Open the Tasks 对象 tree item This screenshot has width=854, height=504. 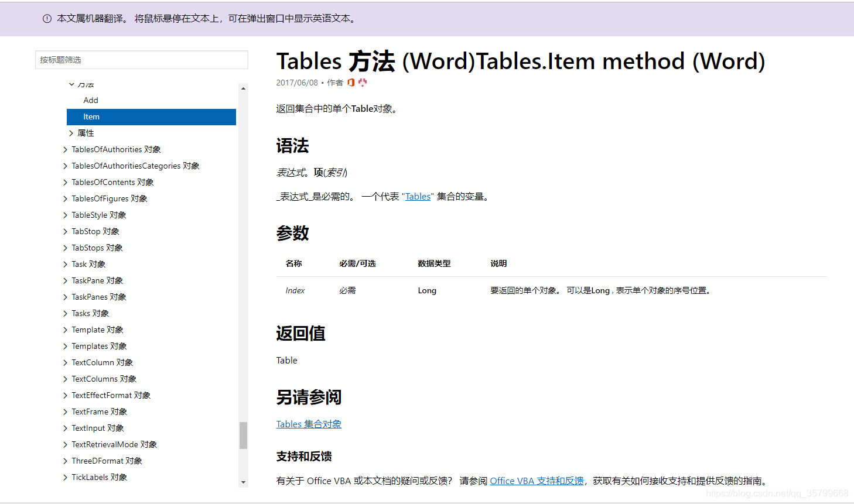90,313
